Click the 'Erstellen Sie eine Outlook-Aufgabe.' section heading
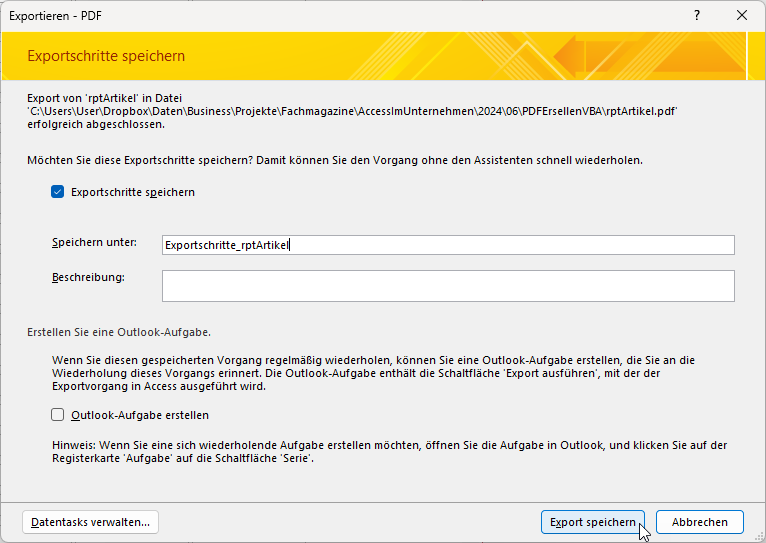 point(119,332)
